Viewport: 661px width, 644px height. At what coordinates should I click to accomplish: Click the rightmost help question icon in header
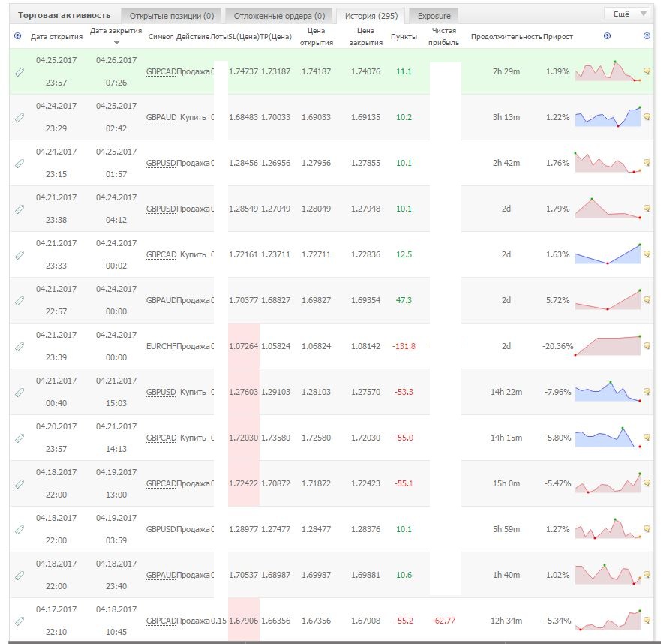647,36
